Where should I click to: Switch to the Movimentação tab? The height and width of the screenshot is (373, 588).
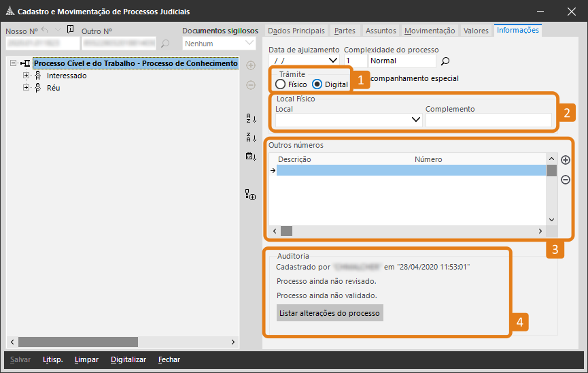430,31
